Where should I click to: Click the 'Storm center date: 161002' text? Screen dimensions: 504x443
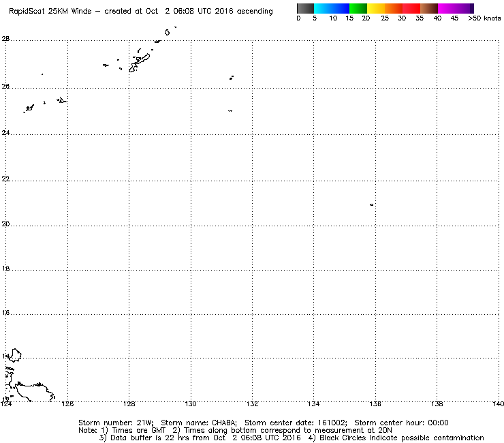(296, 423)
